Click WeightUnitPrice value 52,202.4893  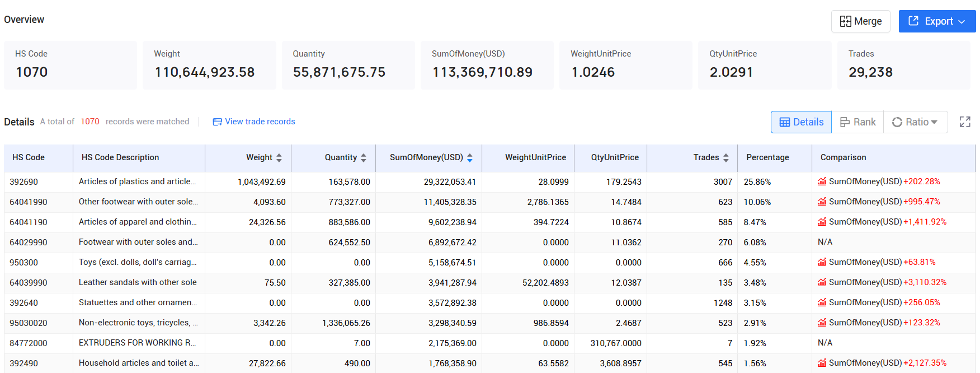(545, 283)
